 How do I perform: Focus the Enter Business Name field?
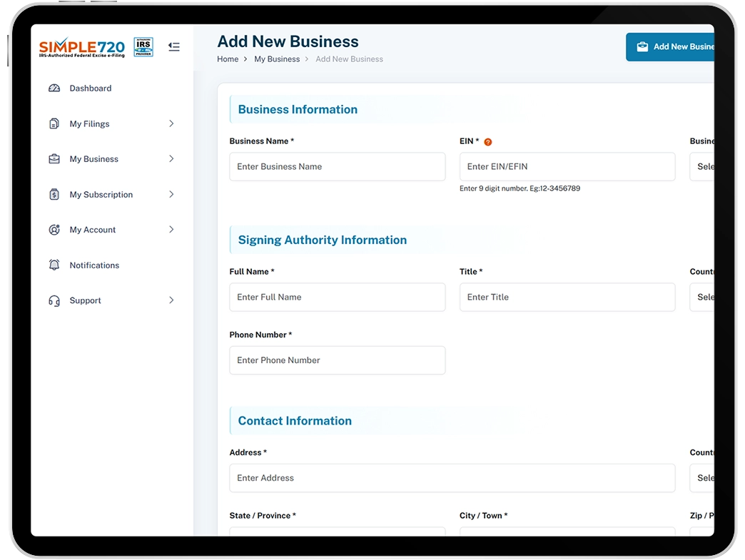(338, 167)
